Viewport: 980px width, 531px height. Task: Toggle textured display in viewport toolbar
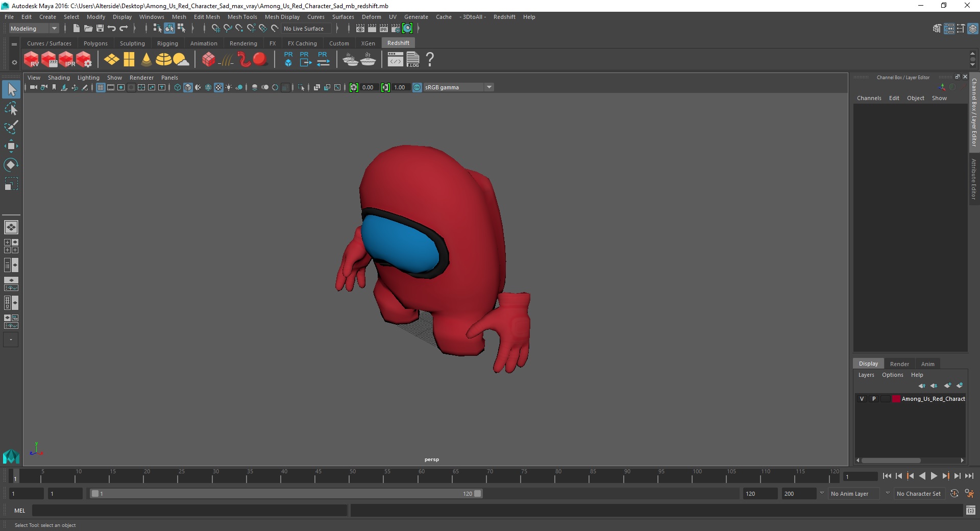click(218, 87)
